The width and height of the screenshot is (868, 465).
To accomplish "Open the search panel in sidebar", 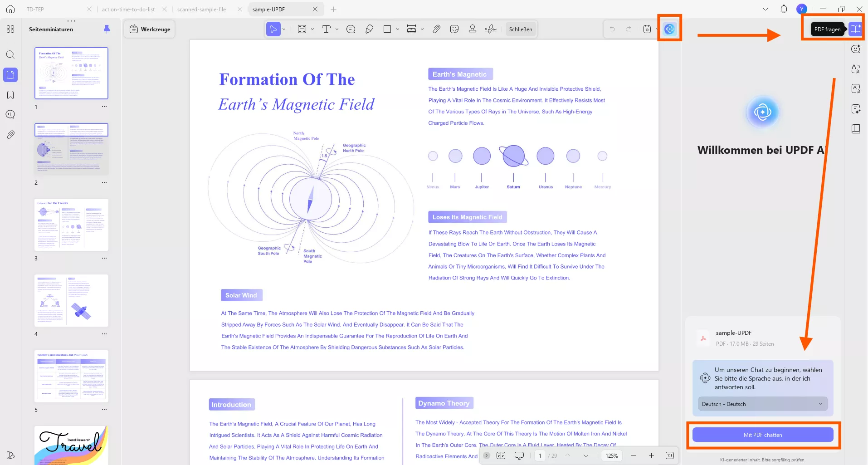I will coord(10,55).
